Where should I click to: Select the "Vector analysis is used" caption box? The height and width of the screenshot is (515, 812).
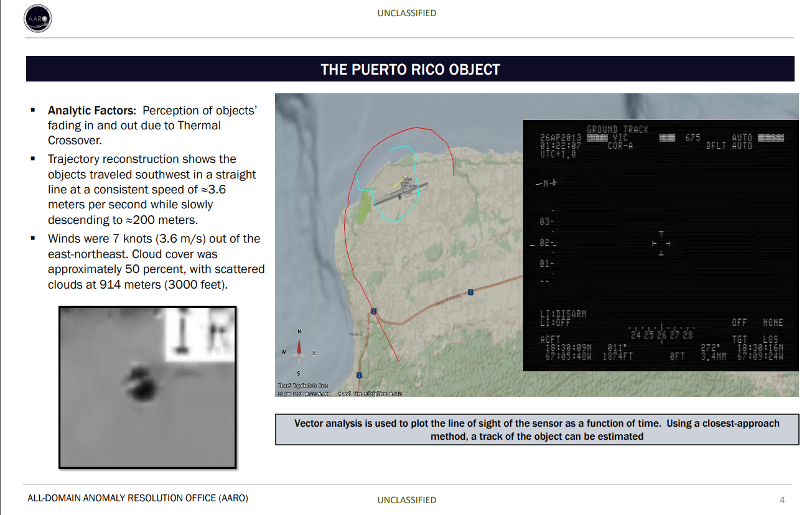[x=537, y=430]
